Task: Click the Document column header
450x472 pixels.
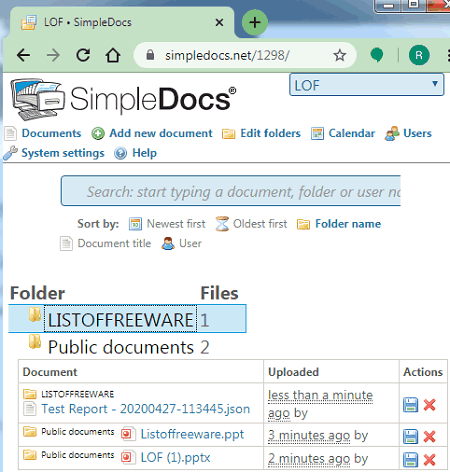Action: click(50, 372)
